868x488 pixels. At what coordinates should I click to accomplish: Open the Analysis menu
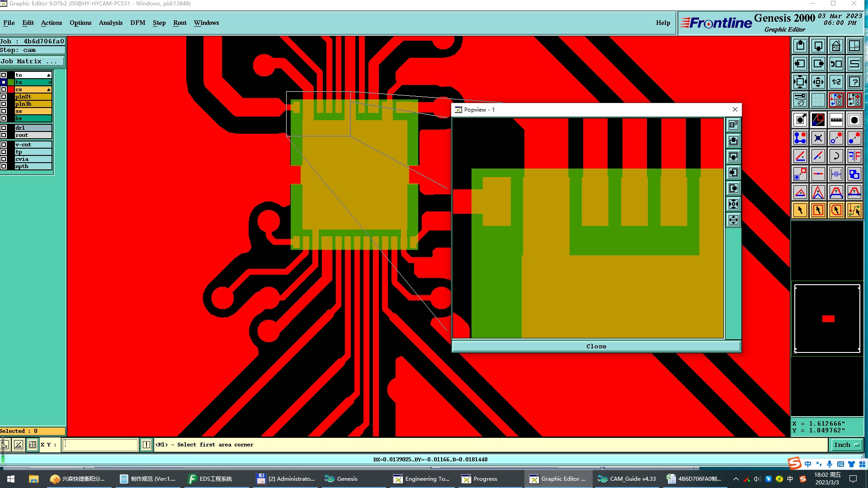click(x=110, y=23)
